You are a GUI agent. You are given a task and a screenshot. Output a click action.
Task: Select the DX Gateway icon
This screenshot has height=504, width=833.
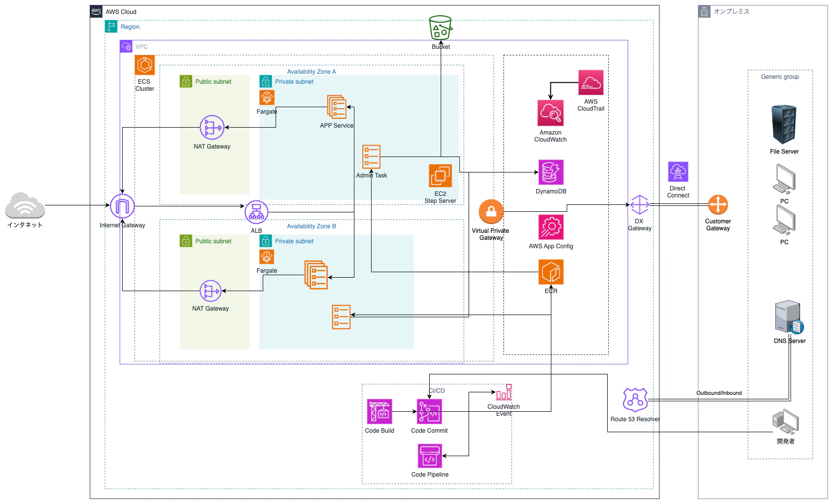click(x=640, y=205)
